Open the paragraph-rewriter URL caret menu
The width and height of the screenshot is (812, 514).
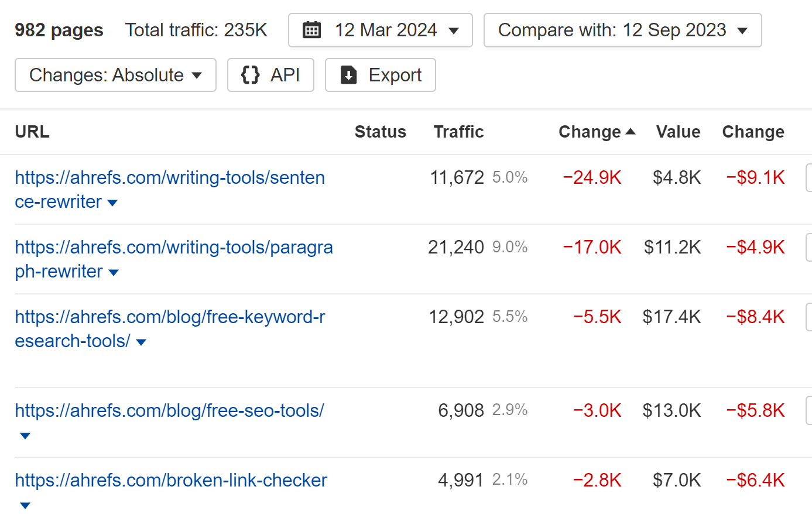click(114, 273)
